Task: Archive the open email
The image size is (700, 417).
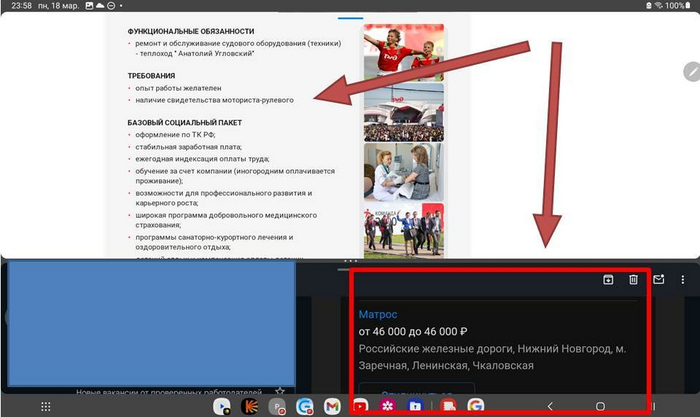Action: pyautogui.click(x=608, y=279)
